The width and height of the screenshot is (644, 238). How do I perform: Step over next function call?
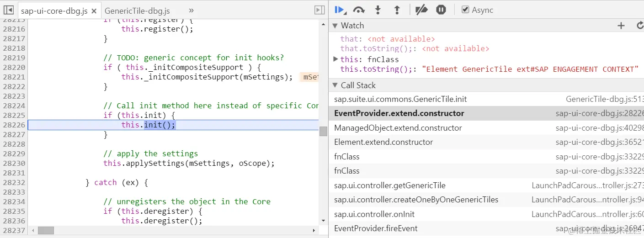point(359,10)
